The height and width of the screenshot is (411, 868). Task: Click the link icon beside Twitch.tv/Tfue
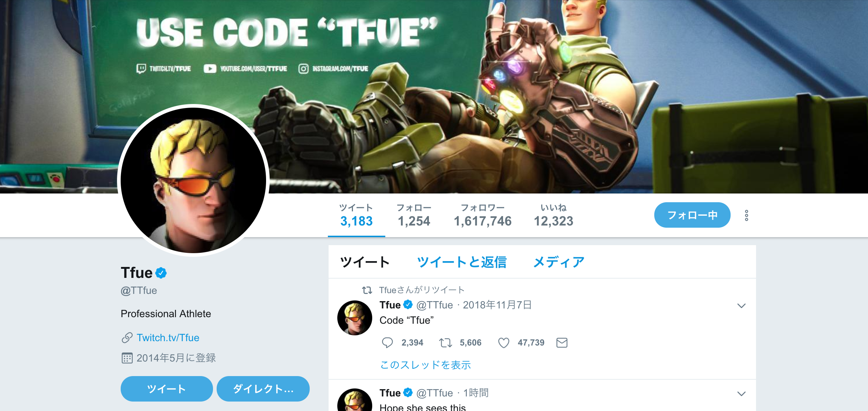click(127, 338)
